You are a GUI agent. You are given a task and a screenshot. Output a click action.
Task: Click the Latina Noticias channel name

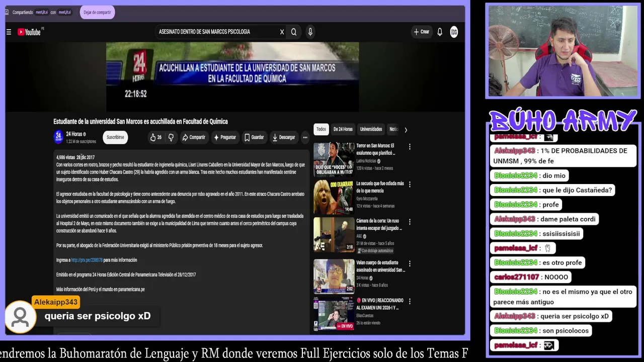point(366,161)
